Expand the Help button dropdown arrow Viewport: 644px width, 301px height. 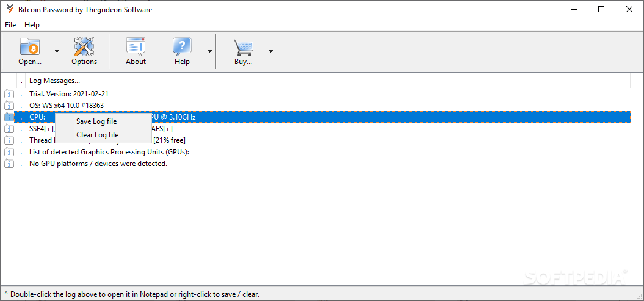point(209,51)
